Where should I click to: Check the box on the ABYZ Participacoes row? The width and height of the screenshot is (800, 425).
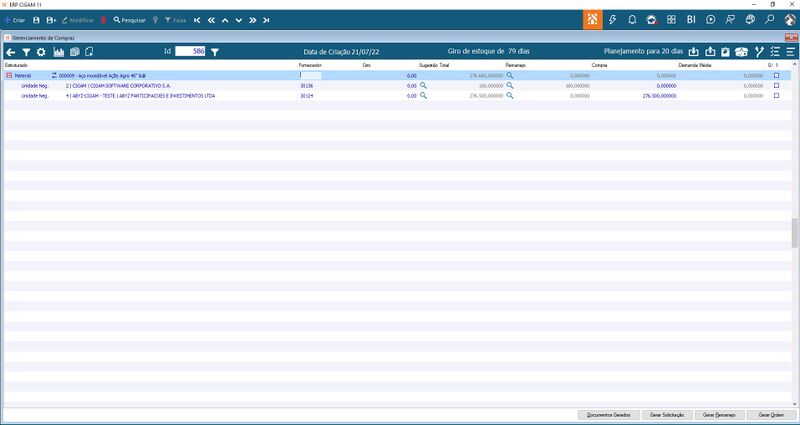[x=777, y=95]
